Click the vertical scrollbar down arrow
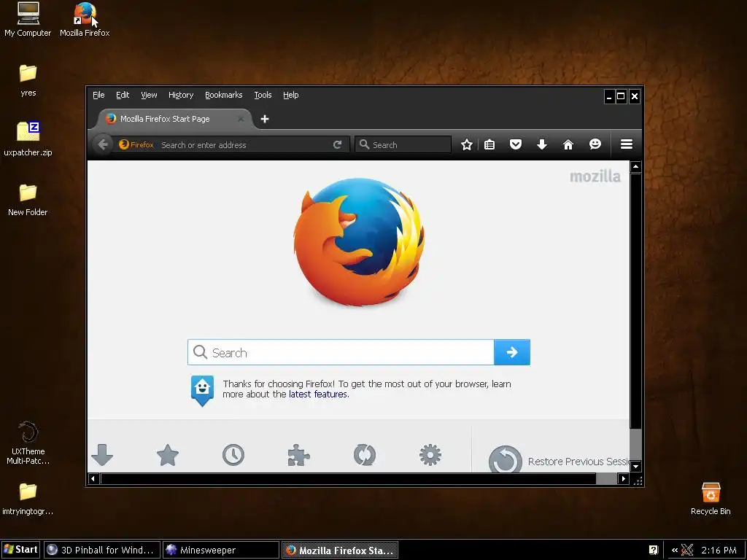This screenshot has width=747, height=560. (x=635, y=466)
